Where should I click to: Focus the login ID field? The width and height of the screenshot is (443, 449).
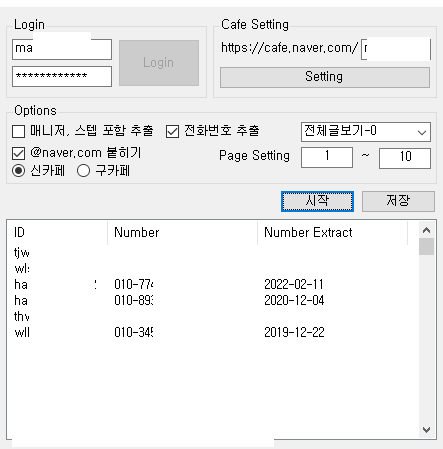tap(62, 49)
